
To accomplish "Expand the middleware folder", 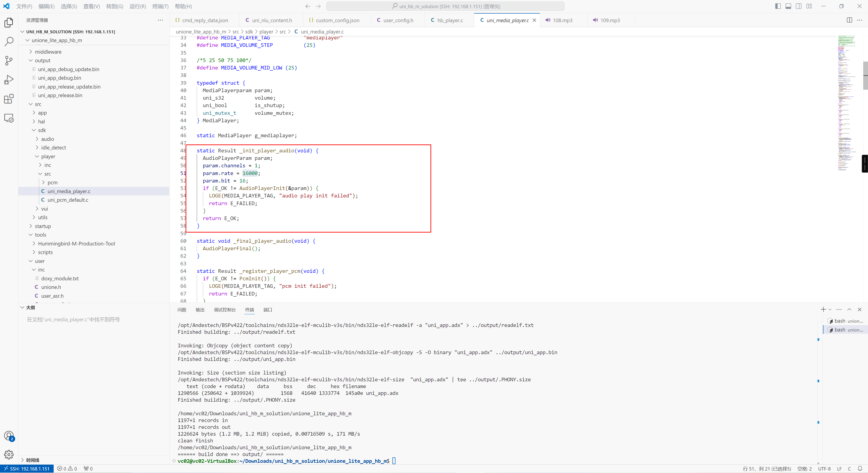I will tap(48, 52).
